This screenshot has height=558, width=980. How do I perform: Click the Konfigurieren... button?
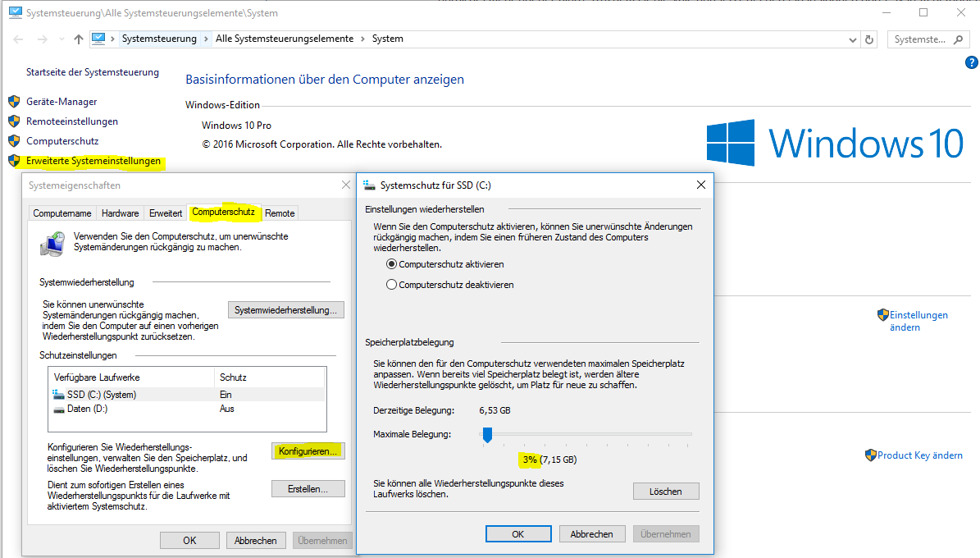(x=308, y=451)
